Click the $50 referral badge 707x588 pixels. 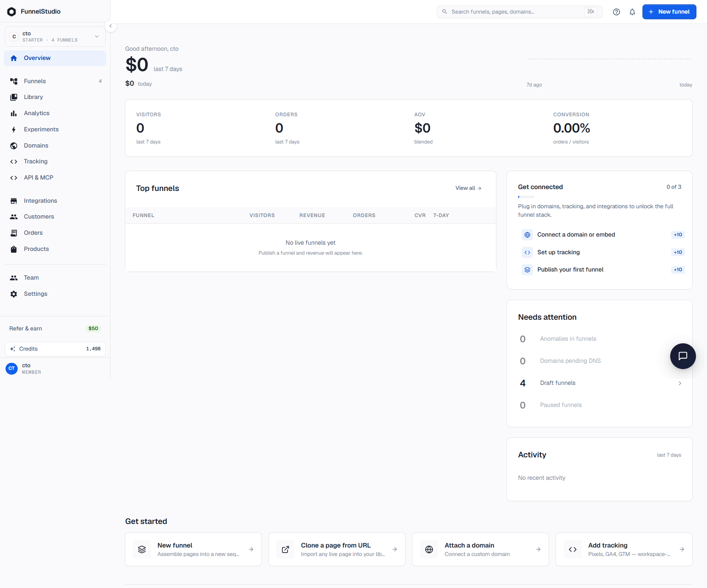[x=93, y=329]
